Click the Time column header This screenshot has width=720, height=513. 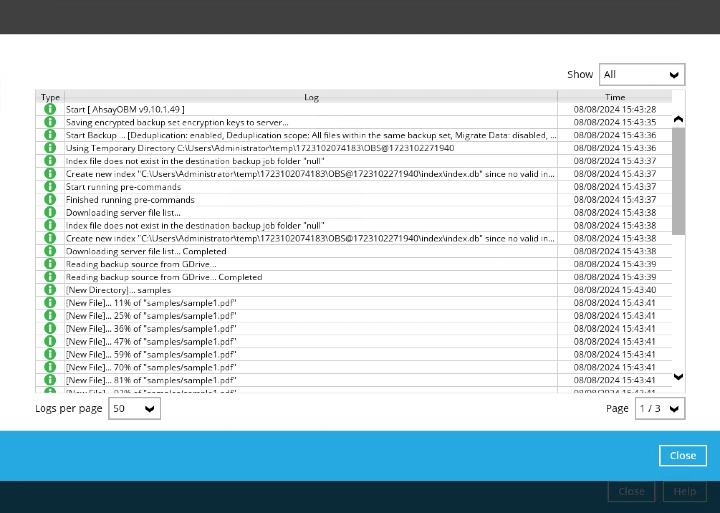click(x=615, y=97)
